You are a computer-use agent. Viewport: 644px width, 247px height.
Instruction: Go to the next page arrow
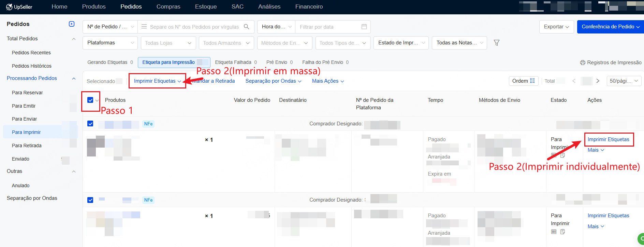[x=598, y=81]
